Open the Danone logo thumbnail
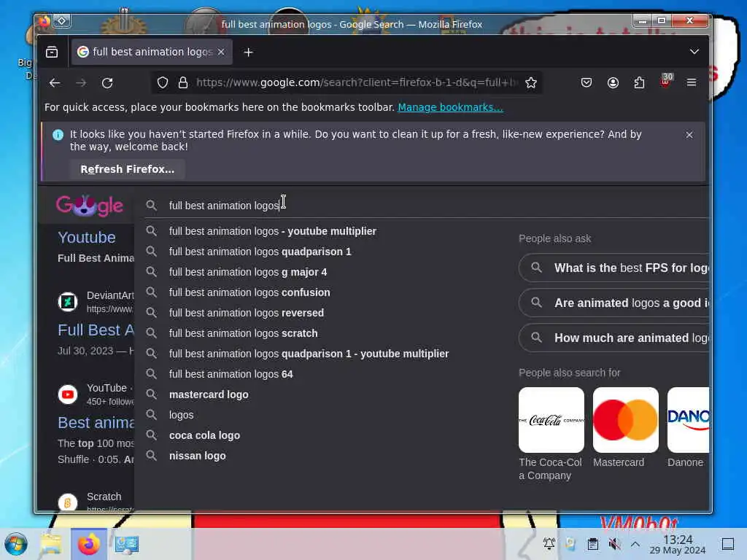 pos(689,420)
